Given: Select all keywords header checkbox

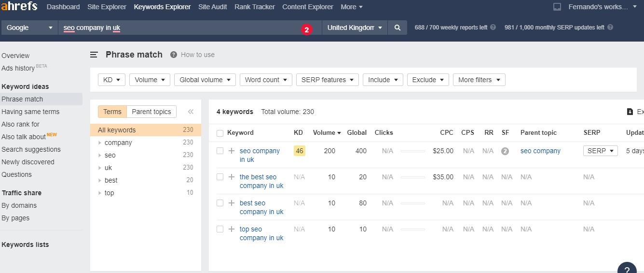Looking at the screenshot, I should (220, 133).
